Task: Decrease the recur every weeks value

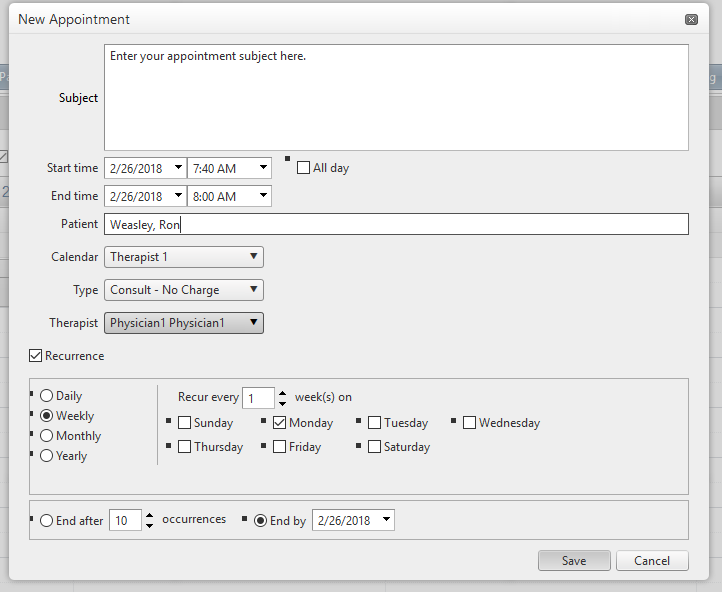Action: [282, 403]
